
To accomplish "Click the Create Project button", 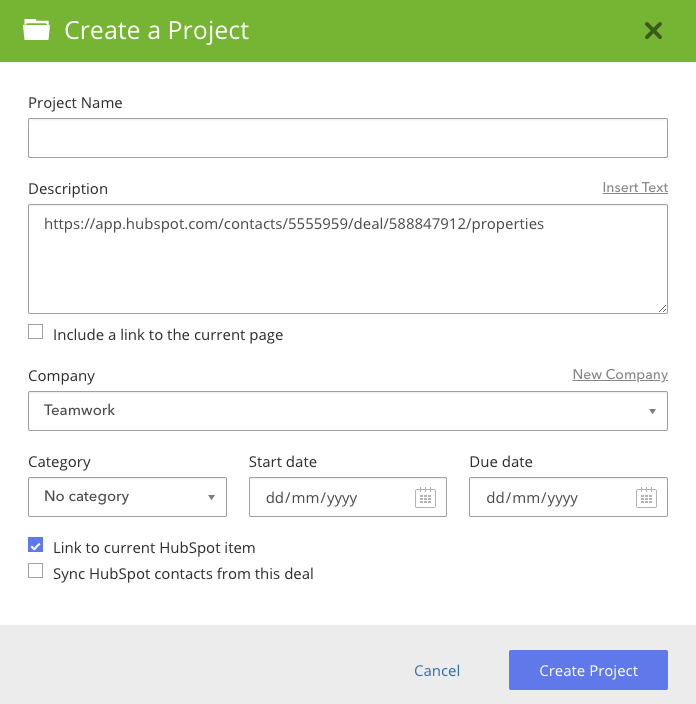I will (x=588, y=670).
